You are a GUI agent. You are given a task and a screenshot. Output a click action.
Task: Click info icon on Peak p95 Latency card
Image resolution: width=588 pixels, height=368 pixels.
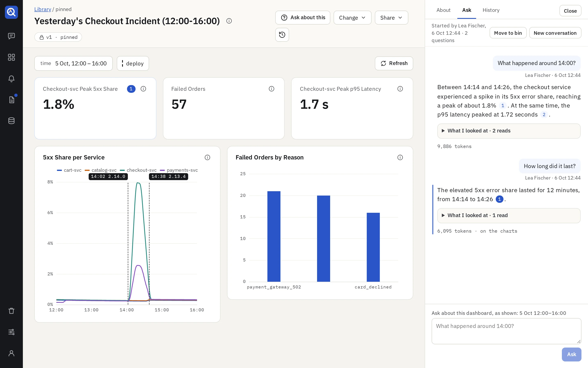tap(400, 89)
